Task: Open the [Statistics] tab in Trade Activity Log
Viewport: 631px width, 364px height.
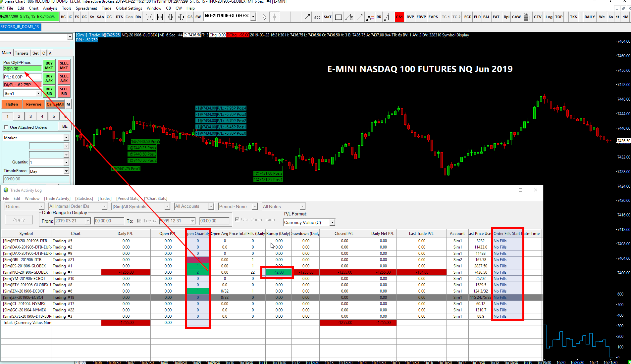Action: [x=84, y=199]
